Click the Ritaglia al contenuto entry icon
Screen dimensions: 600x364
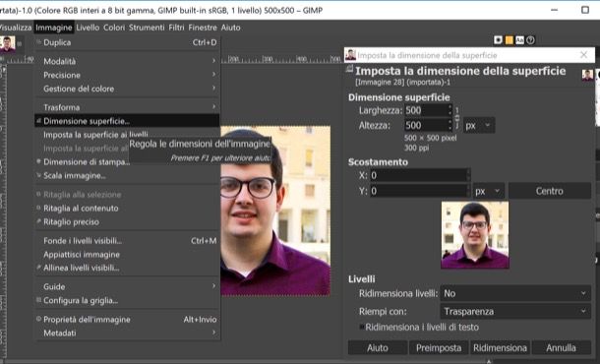(x=38, y=208)
